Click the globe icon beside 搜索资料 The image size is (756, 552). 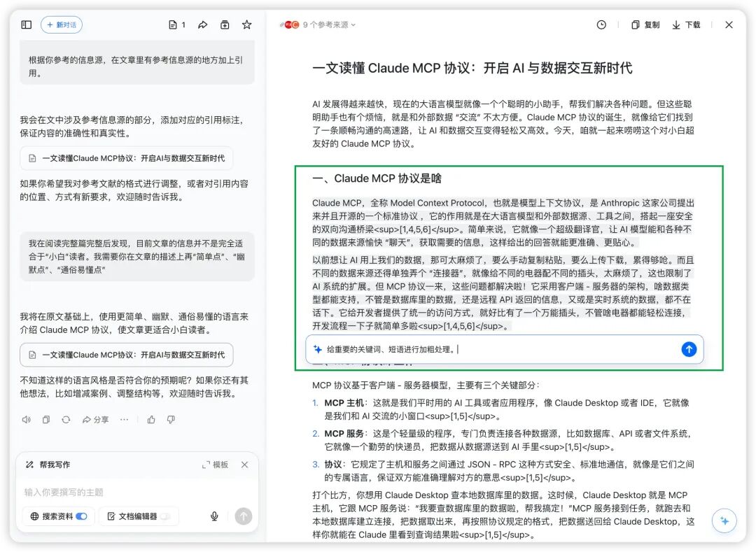tap(35, 516)
